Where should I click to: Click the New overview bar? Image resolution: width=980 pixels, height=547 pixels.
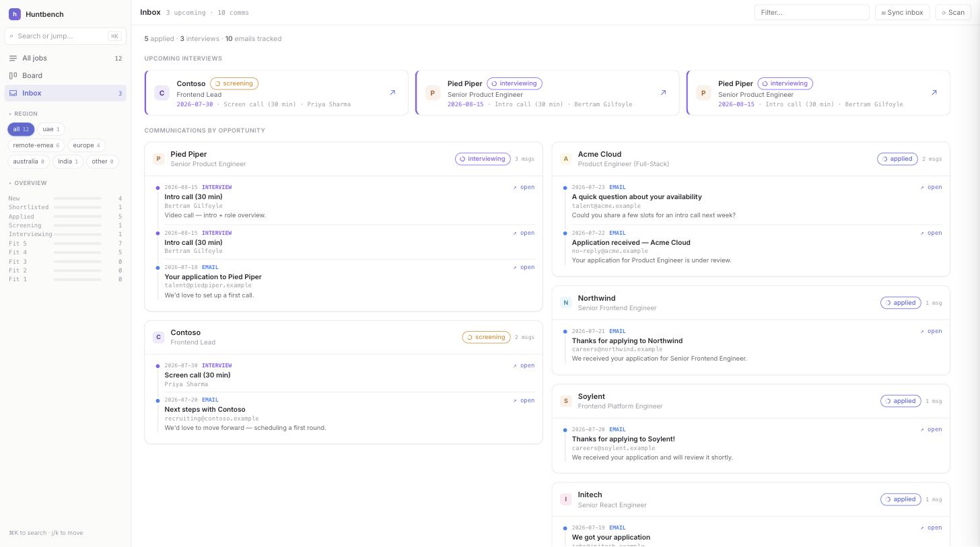click(77, 198)
